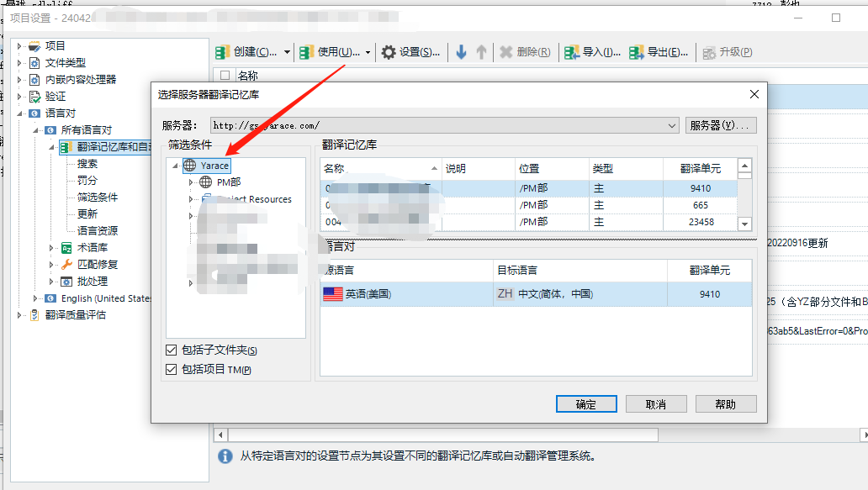Select 内嵌内容处理器 node
The width and height of the screenshot is (868, 490).
click(x=80, y=80)
